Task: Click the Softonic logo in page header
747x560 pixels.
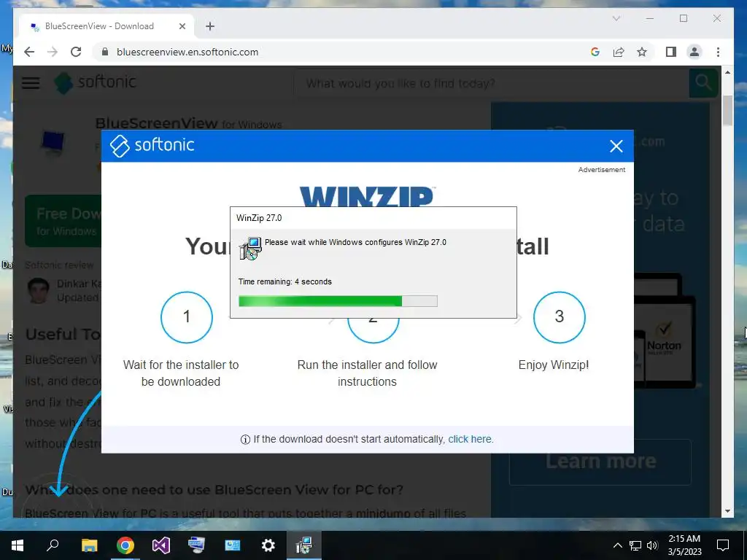Action: pos(96,82)
